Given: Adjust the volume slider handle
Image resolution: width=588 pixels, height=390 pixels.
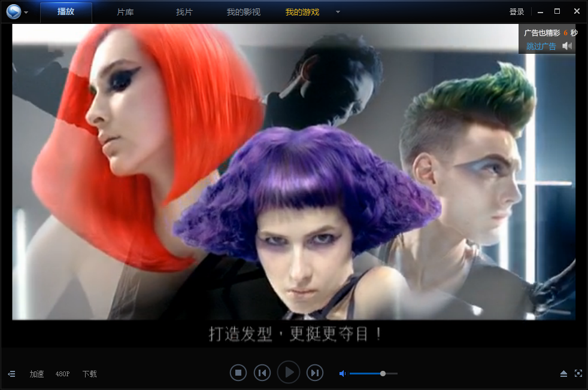Looking at the screenshot, I should coord(383,373).
